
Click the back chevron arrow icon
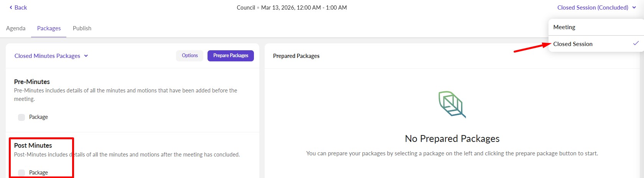click(11, 8)
